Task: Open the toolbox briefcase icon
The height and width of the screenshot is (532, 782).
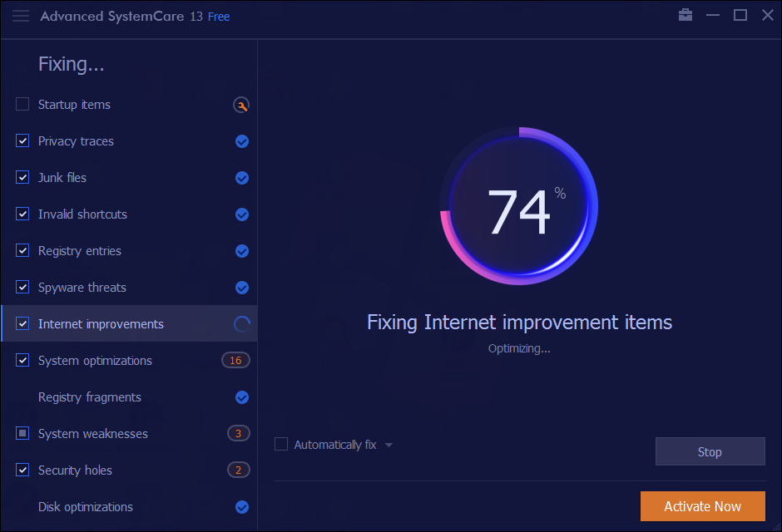Action: [x=685, y=15]
